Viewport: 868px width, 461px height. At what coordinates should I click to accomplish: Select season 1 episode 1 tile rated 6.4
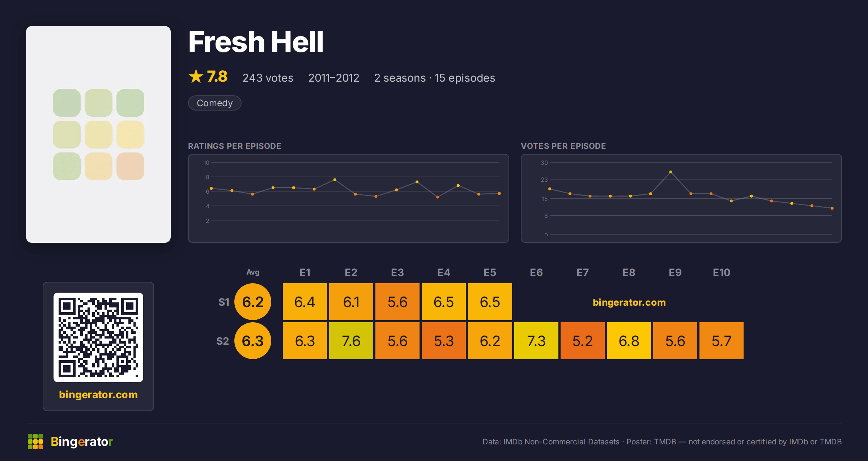pyautogui.click(x=305, y=302)
